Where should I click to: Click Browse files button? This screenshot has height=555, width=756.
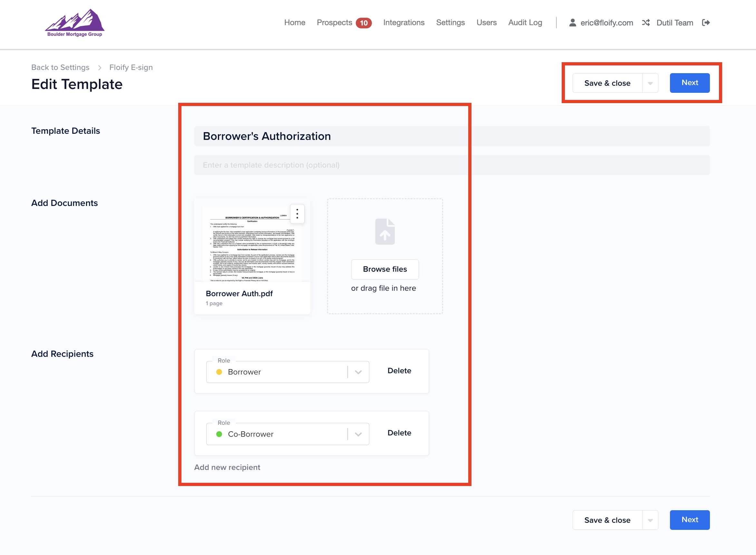coord(385,269)
